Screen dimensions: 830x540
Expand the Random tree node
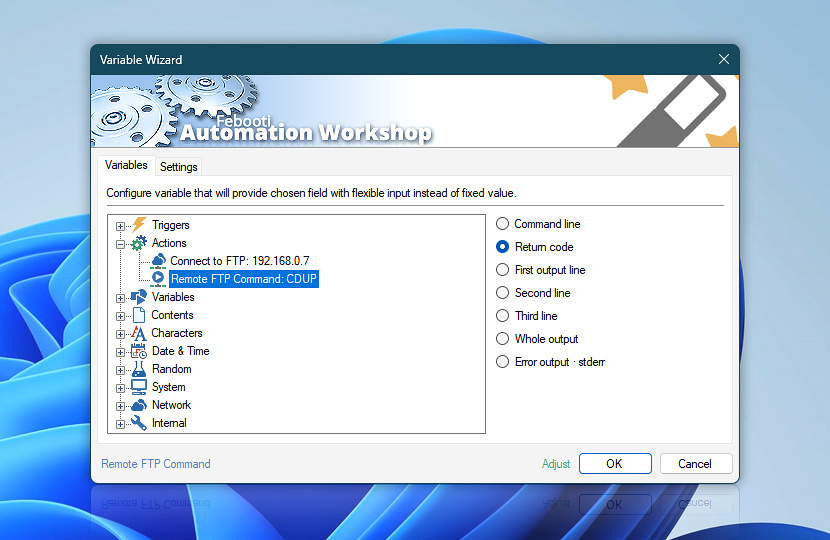pos(120,371)
